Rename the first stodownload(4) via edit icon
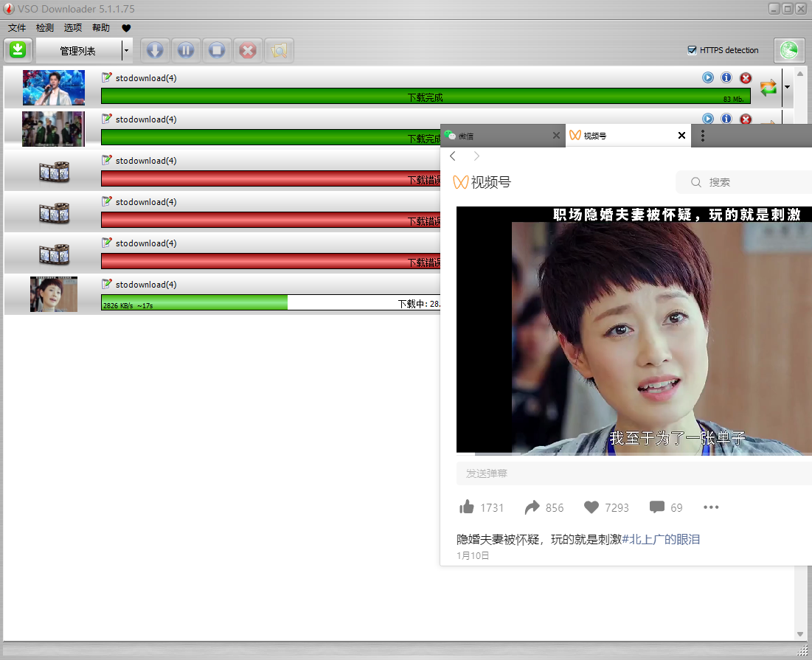The height and width of the screenshot is (660, 812). [x=107, y=77]
